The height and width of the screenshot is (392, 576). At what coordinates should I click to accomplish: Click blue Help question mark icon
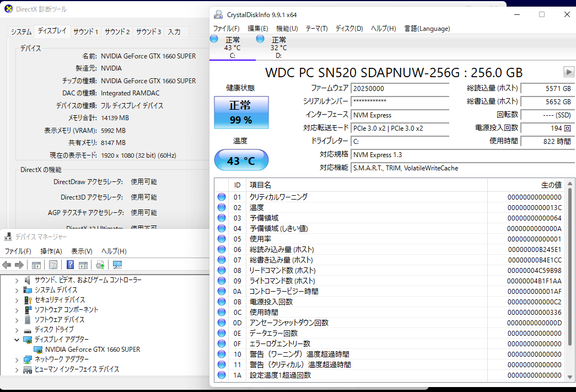(x=70, y=265)
